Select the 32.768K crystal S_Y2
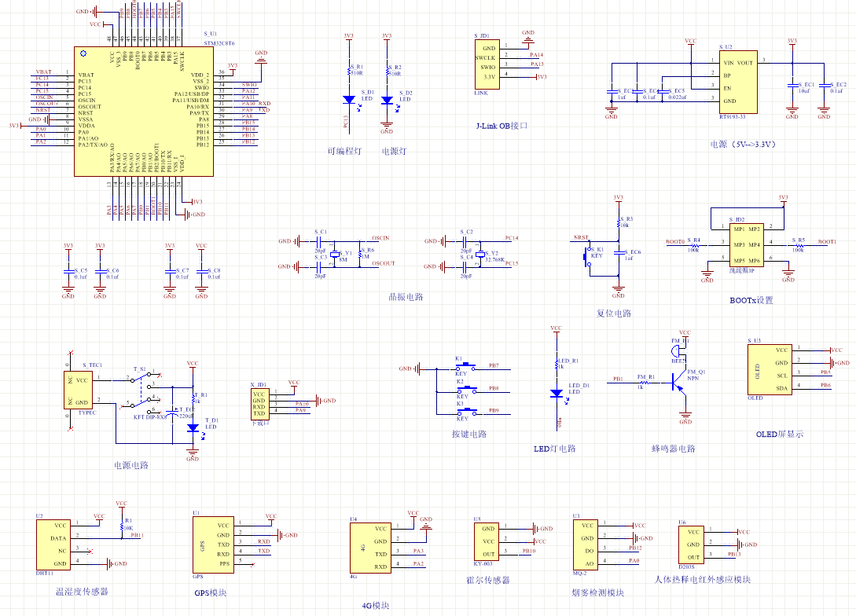856x616 pixels. click(479, 255)
